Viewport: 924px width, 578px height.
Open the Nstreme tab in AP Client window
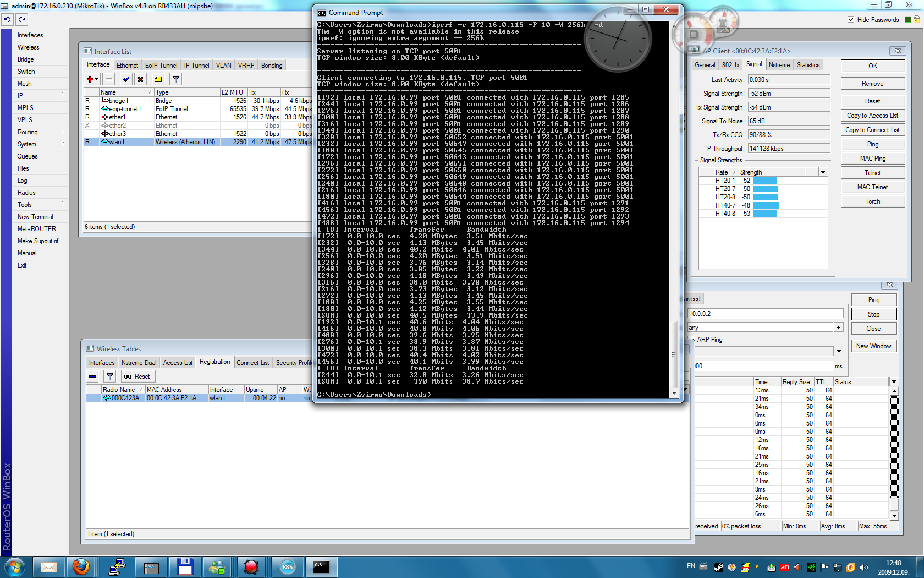coord(779,64)
